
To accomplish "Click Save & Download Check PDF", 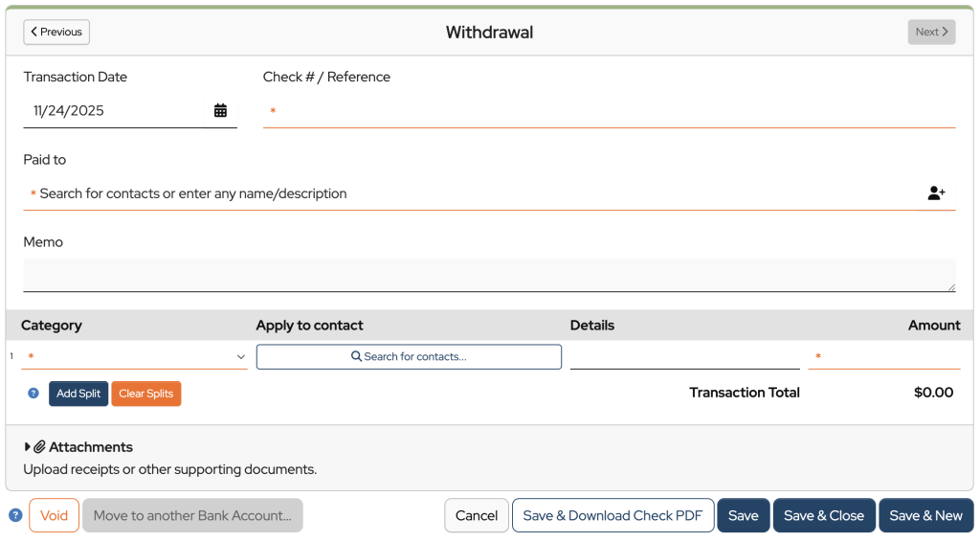I will [612, 515].
